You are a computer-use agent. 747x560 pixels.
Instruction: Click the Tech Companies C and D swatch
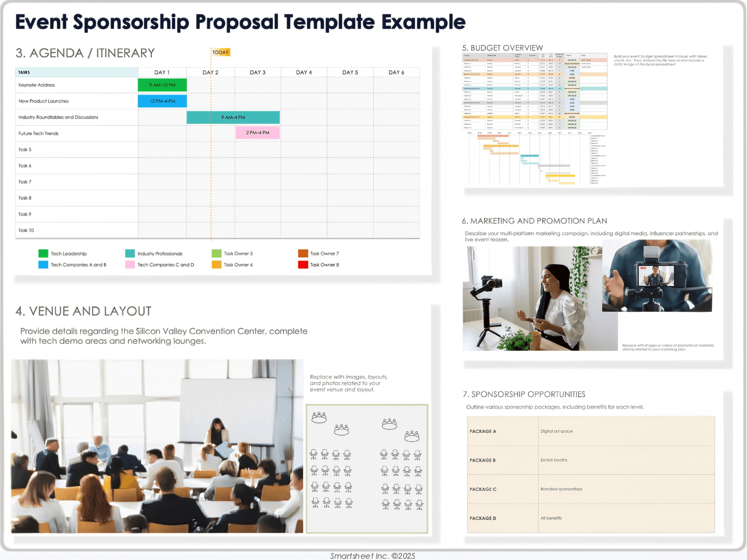click(130, 264)
